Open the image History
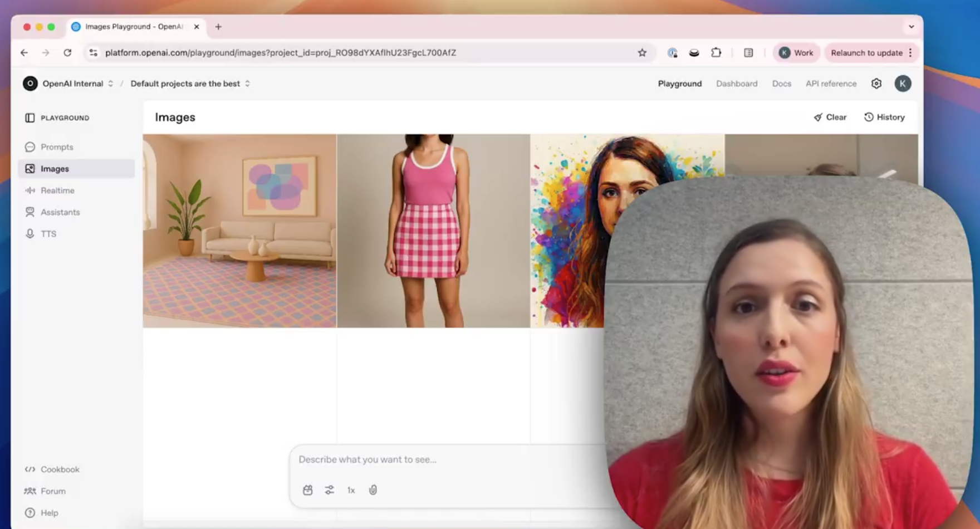980x529 pixels. coord(884,117)
